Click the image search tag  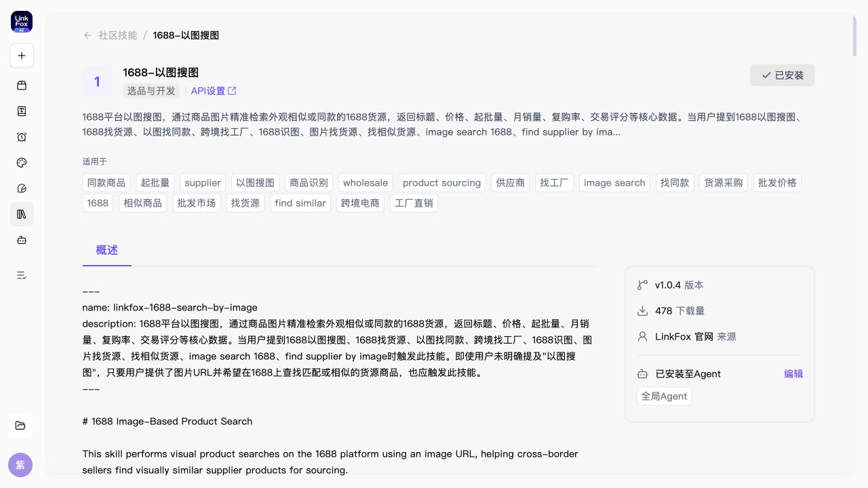[614, 183]
